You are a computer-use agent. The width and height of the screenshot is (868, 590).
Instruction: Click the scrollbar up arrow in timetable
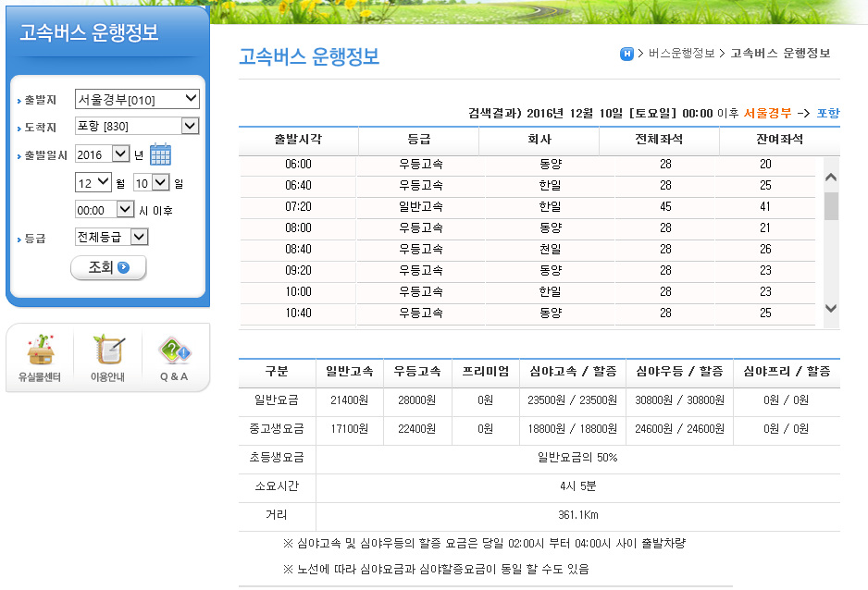[831, 178]
